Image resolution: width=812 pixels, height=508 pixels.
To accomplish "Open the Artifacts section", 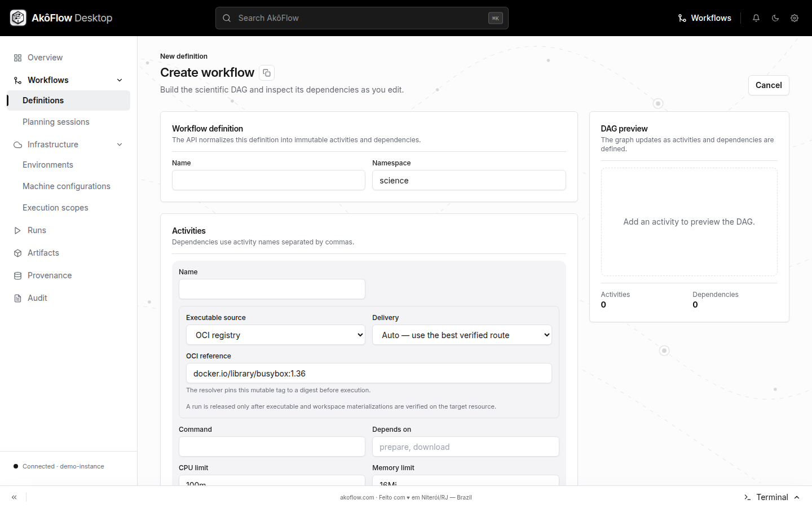I will [x=69, y=253].
